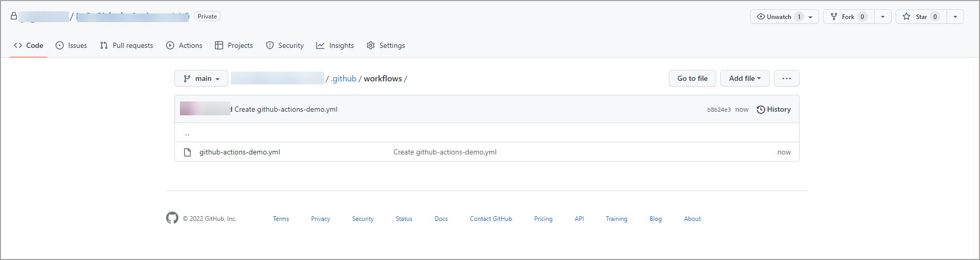The height and width of the screenshot is (260, 980).
Task: Open the About footer link
Action: pos(693,219)
